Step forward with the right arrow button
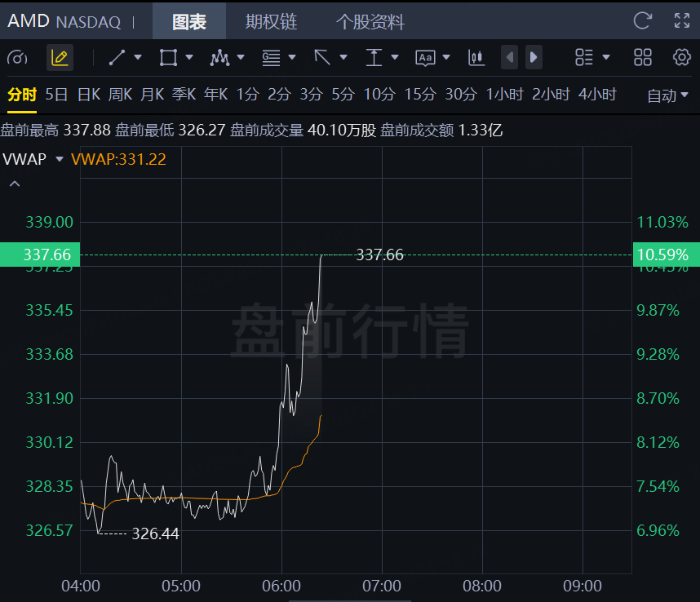Viewport: 700px width, 602px height. click(x=534, y=57)
